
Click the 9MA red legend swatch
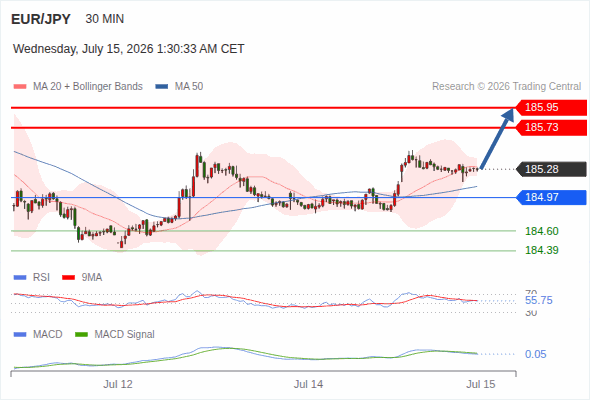click(x=68, y=278)
